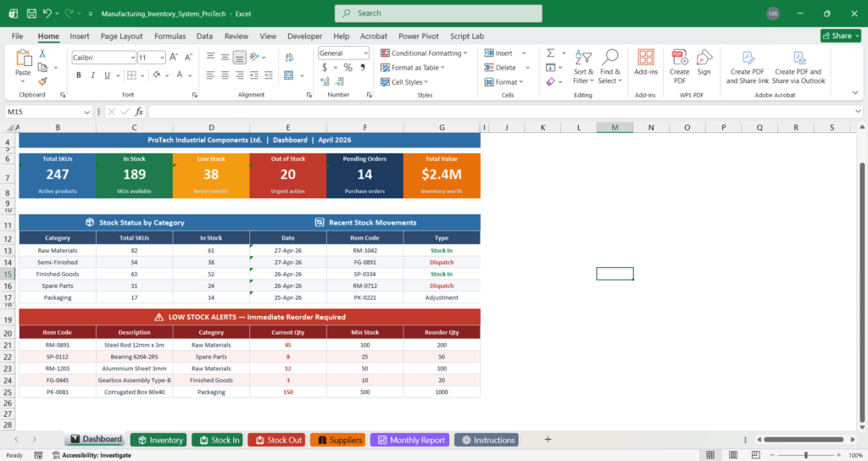Switch to the Formulas ribbon tab
The height and width of the screenshot is (461, 868).
tap(170, 36)
